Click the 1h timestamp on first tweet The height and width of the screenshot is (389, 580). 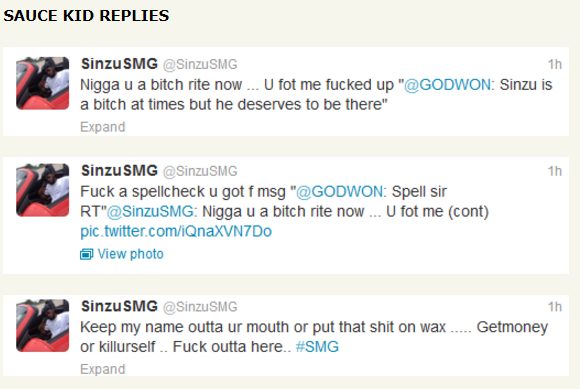click(555, 64)
